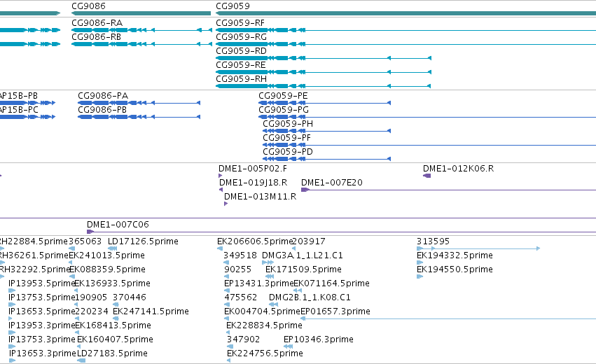
Task: Open the IP13753.5prime EST label
Action: tap(42, 297)
